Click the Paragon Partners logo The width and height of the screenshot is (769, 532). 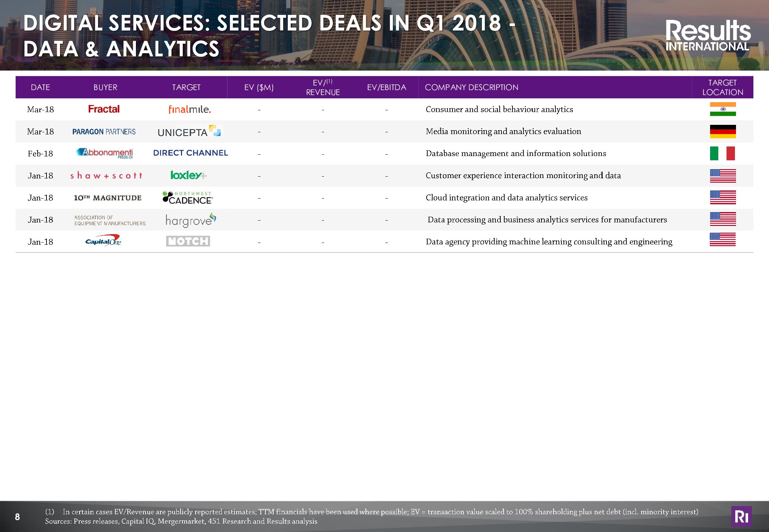click(x=104, y=132)
